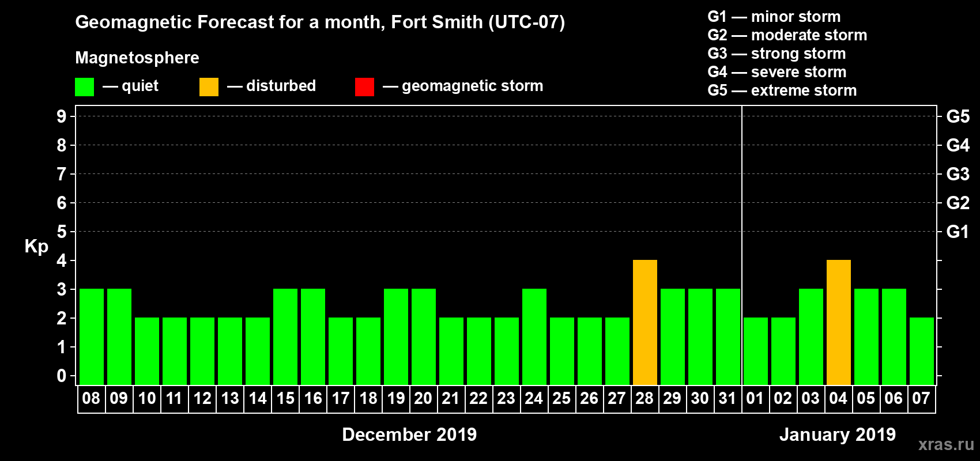The width and height of the screenshot is (980, 461).
Task: Click date label 25 on the date axis
Action: point(561,399)
